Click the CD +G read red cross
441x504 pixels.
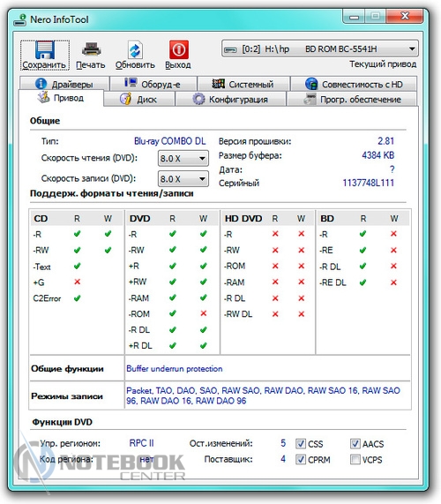tap(77, 282)
